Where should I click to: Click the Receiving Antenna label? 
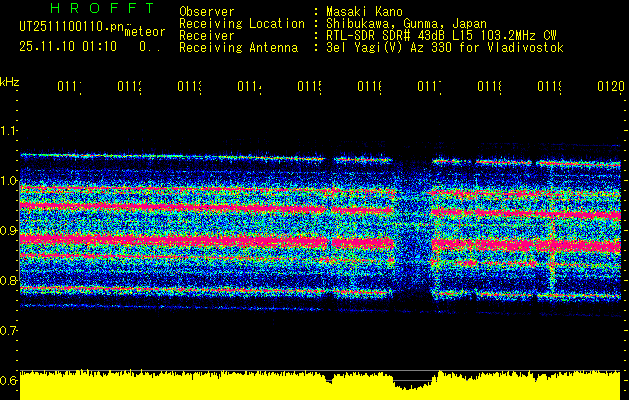tap(239, 48)
